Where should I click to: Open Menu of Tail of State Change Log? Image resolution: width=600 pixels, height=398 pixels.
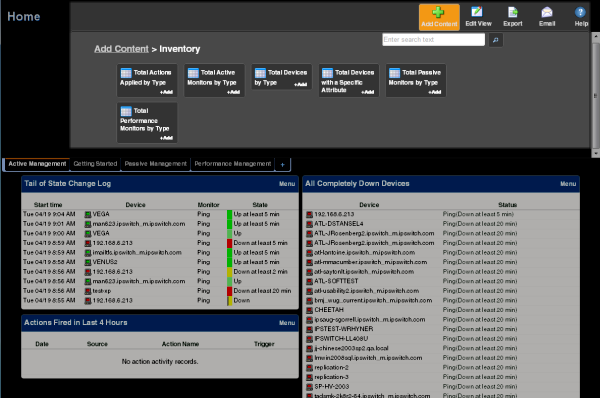287,184
